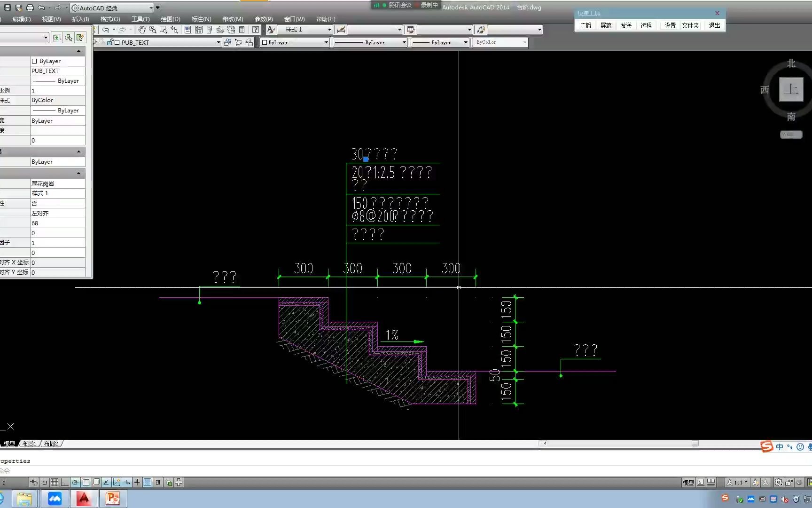Click the 文件夹 button in quick tools
Viewport: 812px width, 508px height.
tap(691, 25)
